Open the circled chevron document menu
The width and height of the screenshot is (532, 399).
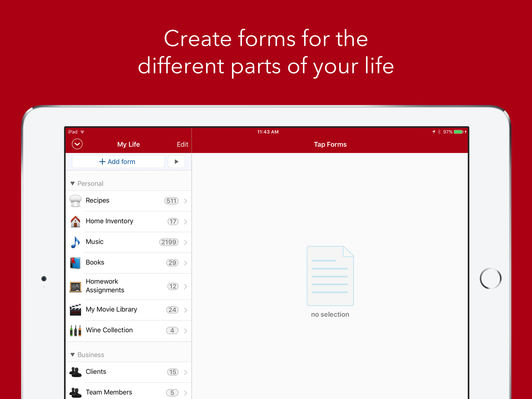tap(77, 144)
